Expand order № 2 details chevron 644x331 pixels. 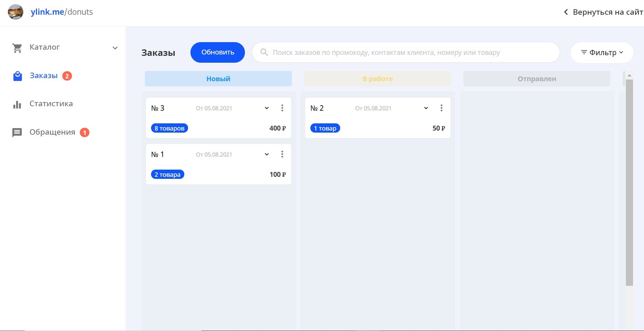click(x=426, y=108)
